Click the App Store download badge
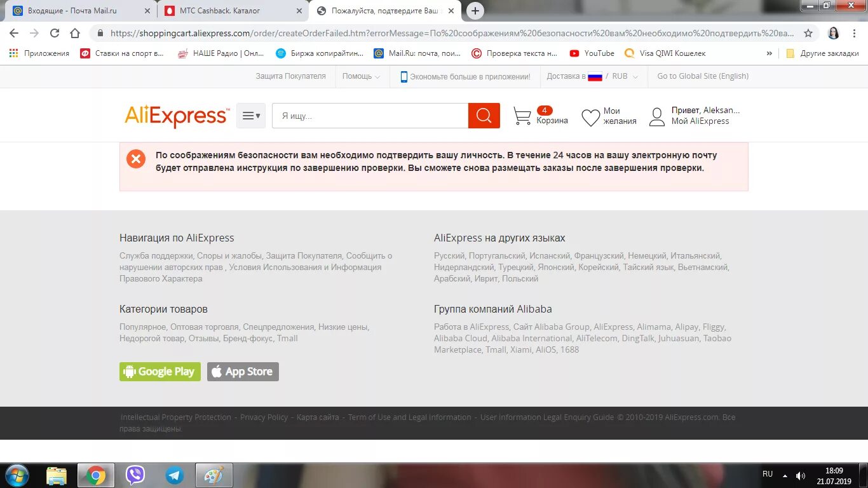The width and height of the screenshot is (868, 488). [x=243, y=372]
